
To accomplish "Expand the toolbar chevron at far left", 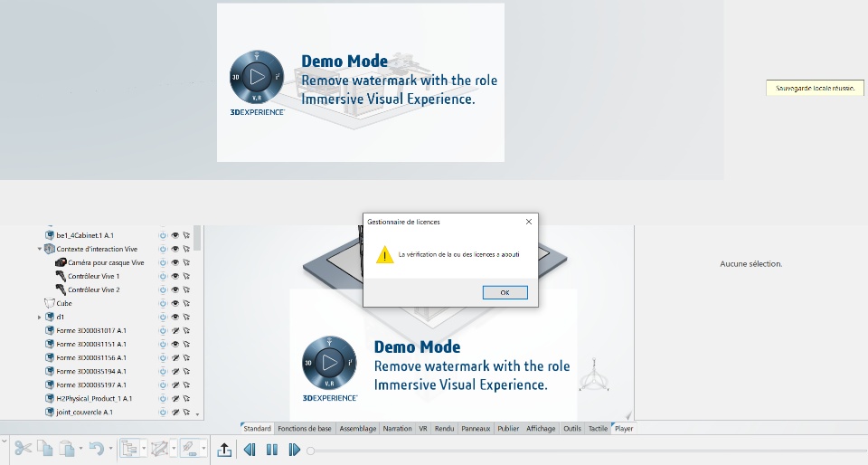I will (x=4, y=441).
